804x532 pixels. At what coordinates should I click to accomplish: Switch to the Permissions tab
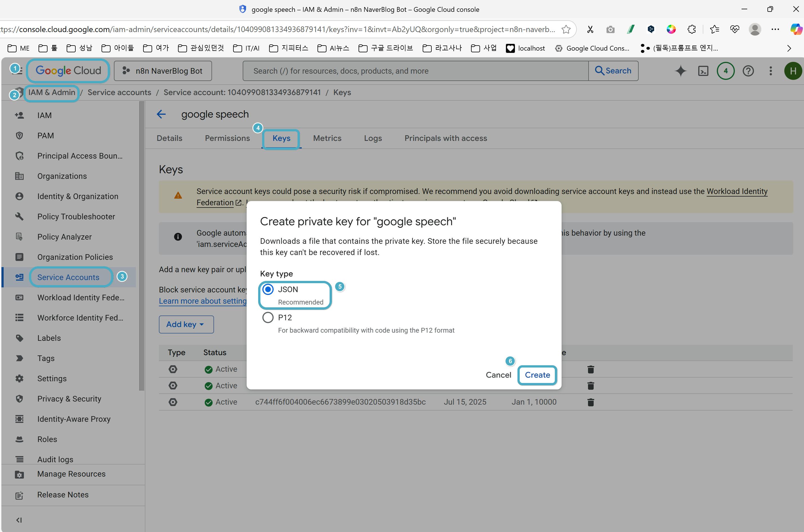pos(227,138)
